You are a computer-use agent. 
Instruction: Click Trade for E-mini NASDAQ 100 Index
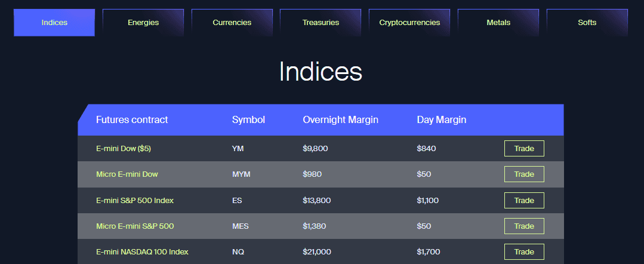coord(524,251)
